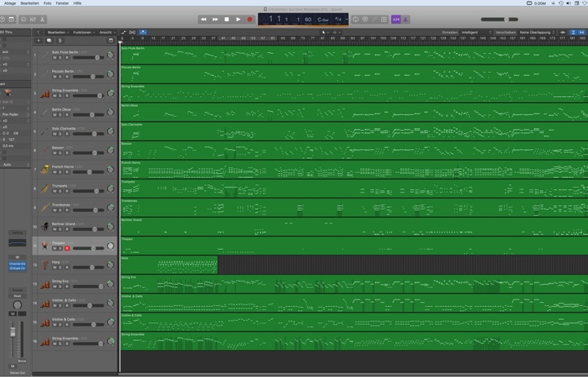This screenshot has height=377, width=588.
Task: Click the Rewind transport button
Action: point(203,19)
